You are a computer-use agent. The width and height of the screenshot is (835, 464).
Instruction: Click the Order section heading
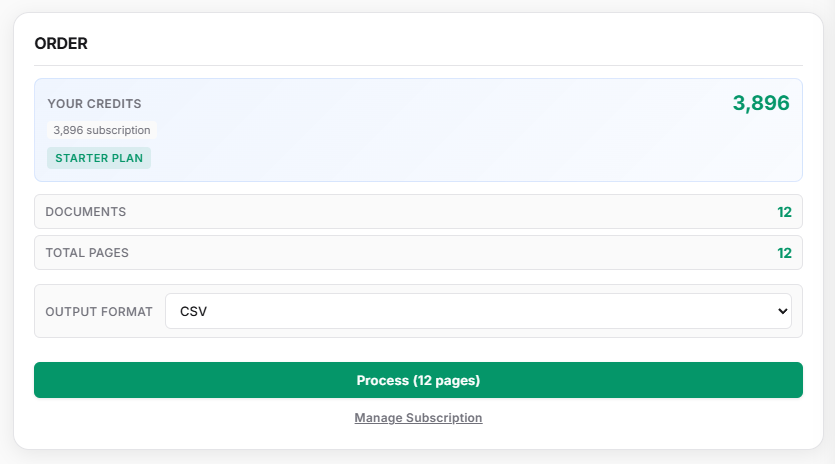coord(61,44)
